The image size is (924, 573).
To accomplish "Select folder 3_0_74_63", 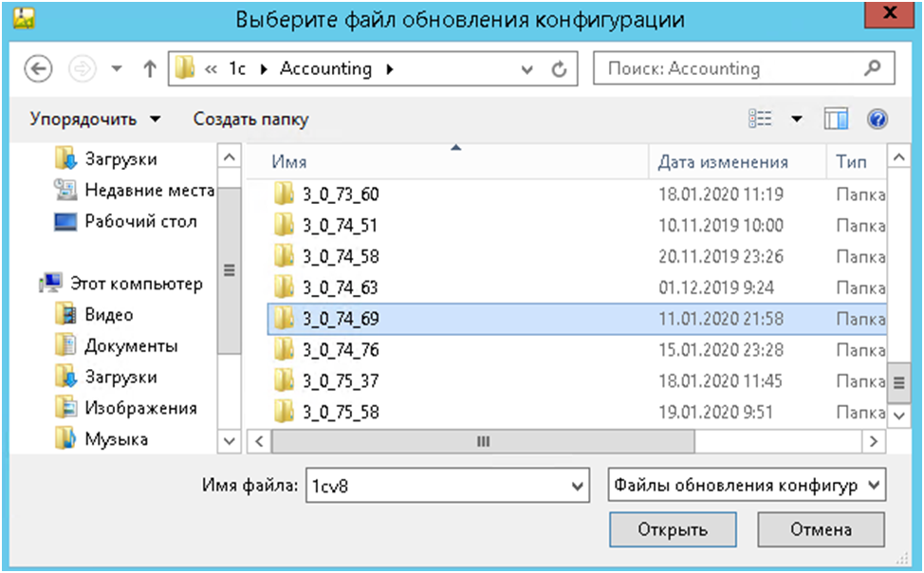I will pos(578,287).
